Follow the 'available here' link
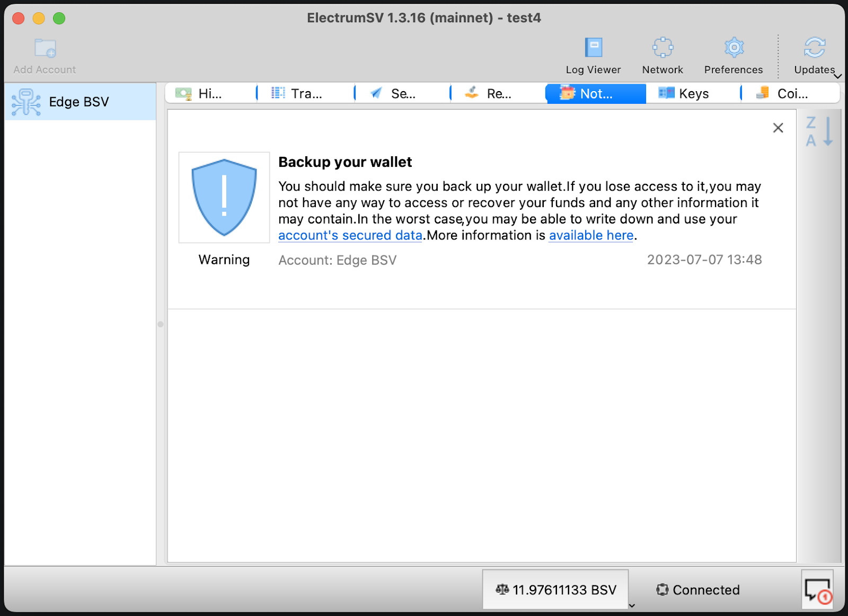This screenshot has height=616, width=848. (x=591, y=235)
